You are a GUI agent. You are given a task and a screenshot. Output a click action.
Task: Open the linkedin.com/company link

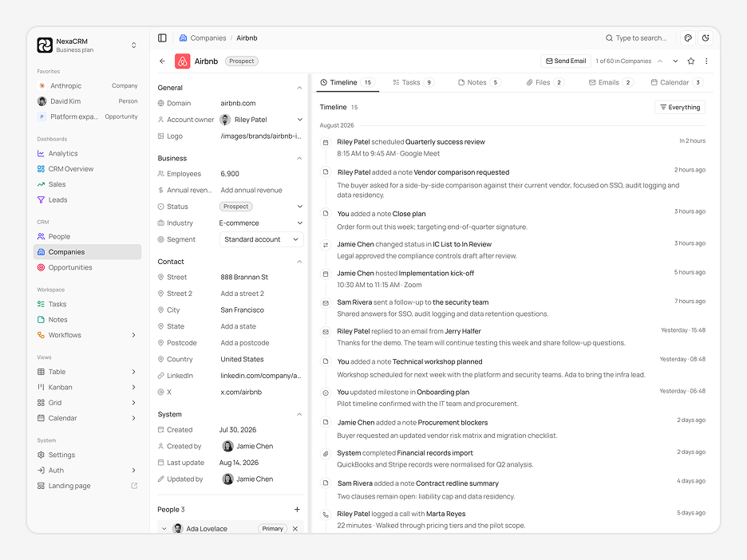(x=261, y=376)
